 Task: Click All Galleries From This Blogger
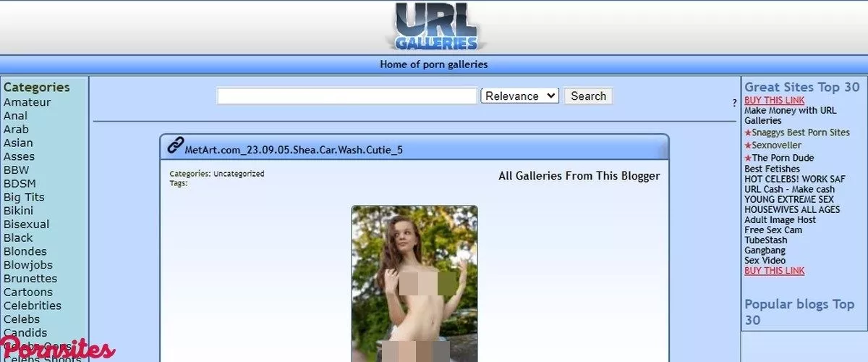coord(579,176)
